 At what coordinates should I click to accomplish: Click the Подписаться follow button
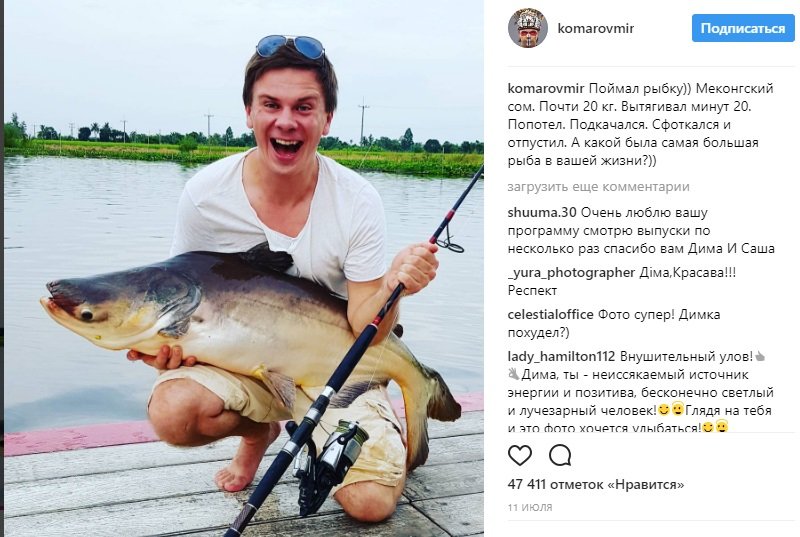(x=743, y=28)
